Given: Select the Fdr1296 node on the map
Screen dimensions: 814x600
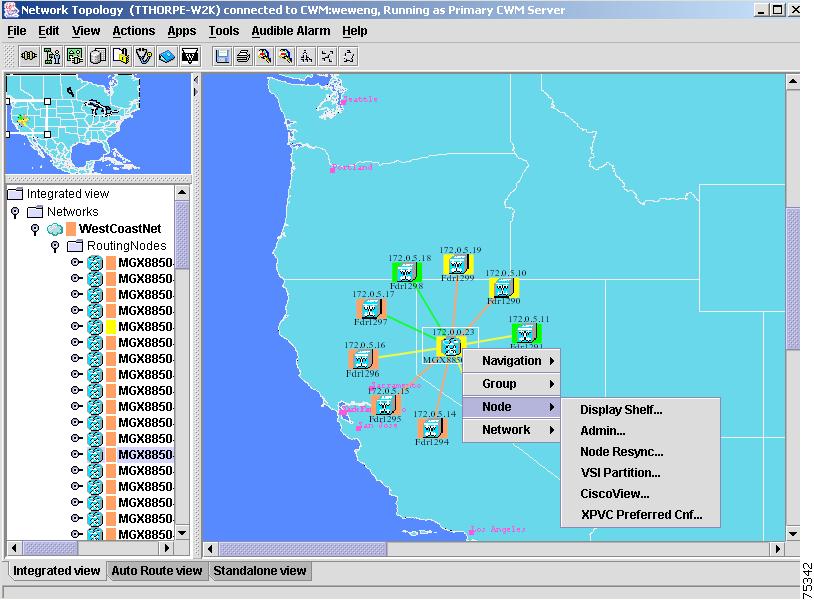Looking at the screenshot, I should (x=362, y=360).
